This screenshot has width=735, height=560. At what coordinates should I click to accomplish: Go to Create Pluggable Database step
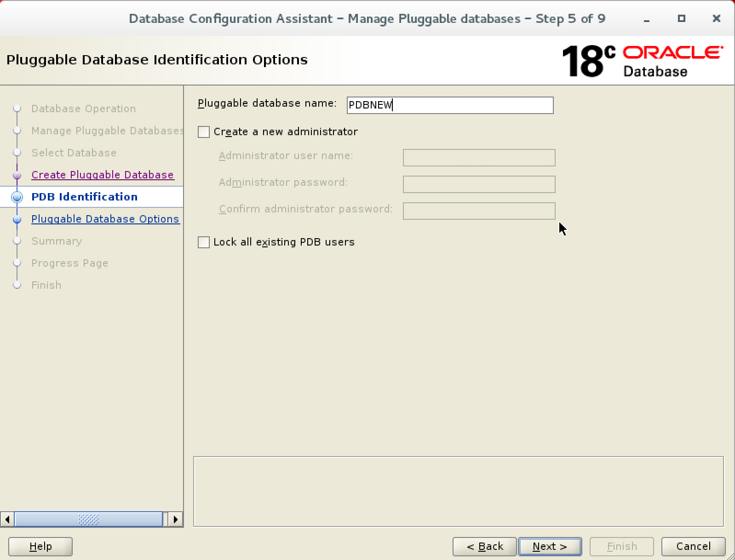coord(103,175)
